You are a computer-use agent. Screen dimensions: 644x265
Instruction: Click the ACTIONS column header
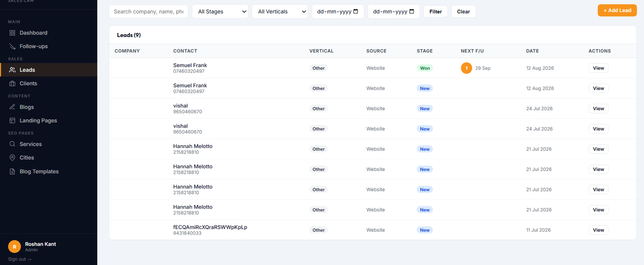[600, 51]
